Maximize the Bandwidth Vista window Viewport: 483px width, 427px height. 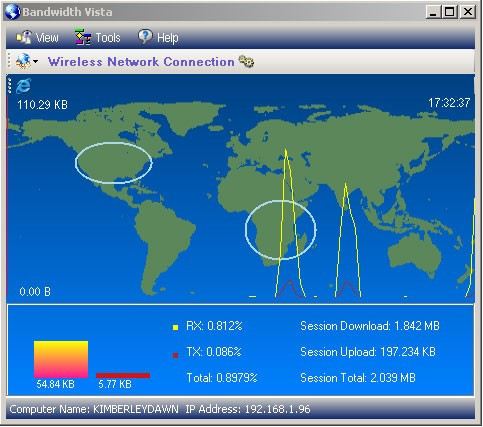[x=449, y=12]
